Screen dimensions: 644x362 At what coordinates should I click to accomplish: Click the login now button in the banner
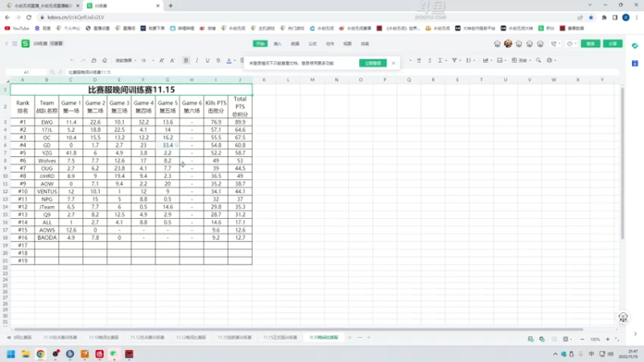point(373,64)
